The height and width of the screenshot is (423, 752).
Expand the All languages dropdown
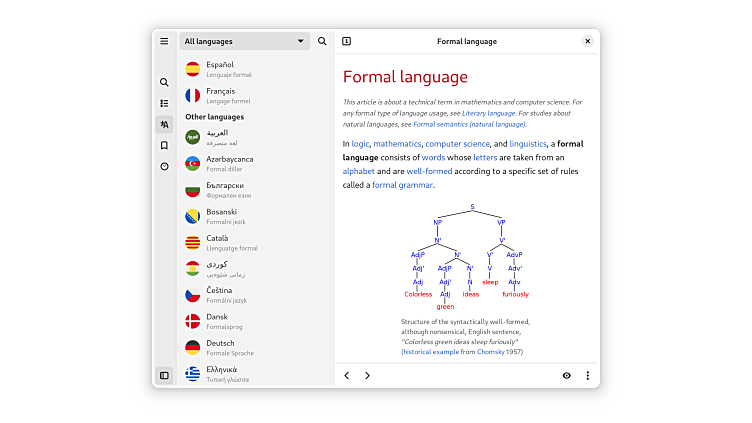tap(245, 41)
